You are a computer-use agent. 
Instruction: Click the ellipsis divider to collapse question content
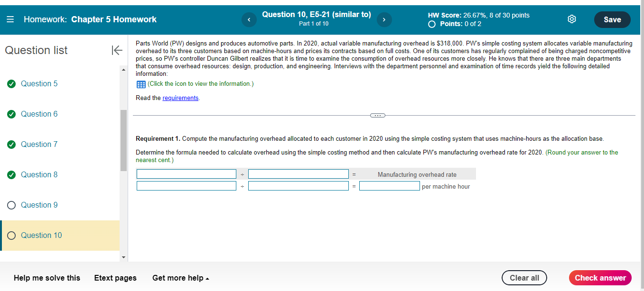(x=377, y=115)
